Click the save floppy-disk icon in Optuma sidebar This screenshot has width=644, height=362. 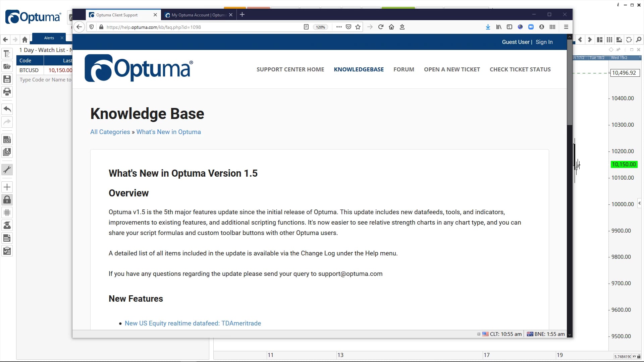[7, 79]
